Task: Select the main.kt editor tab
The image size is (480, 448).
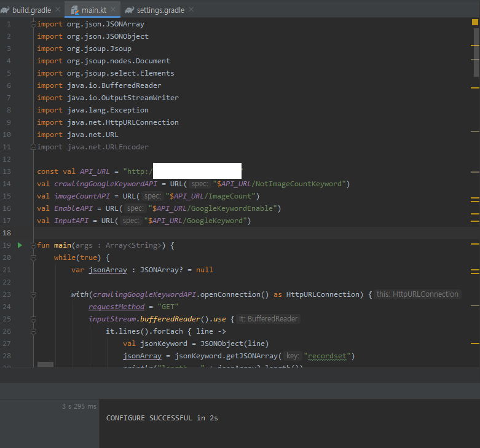Action: (x=93, y=10)
